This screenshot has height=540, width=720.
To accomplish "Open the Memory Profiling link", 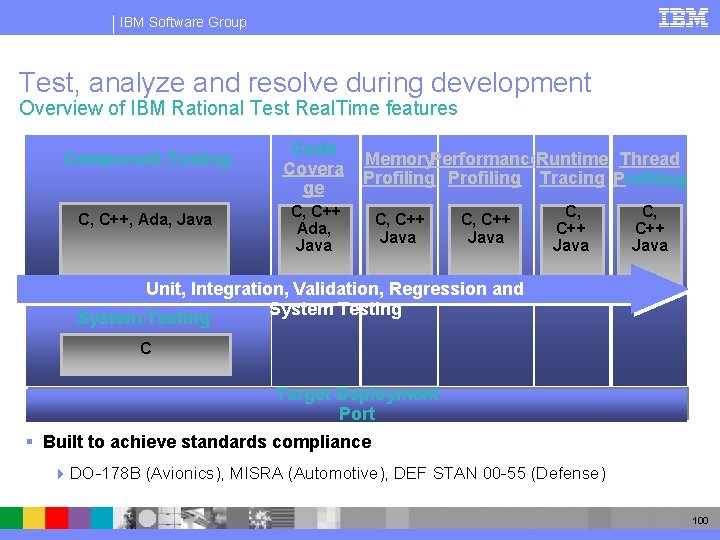I will pyautogui.click(x=399, y=168).
